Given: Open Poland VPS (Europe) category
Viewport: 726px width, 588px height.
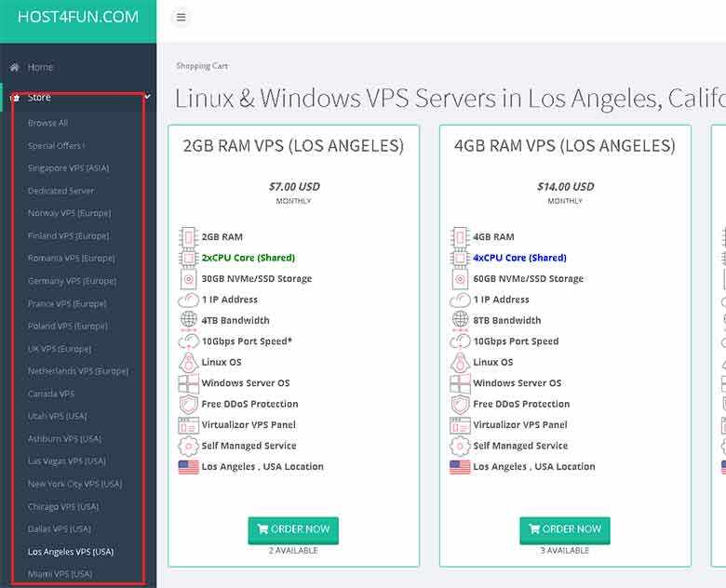Looking at the screenshot, I should pyautogui.click(x=68, y=326).
